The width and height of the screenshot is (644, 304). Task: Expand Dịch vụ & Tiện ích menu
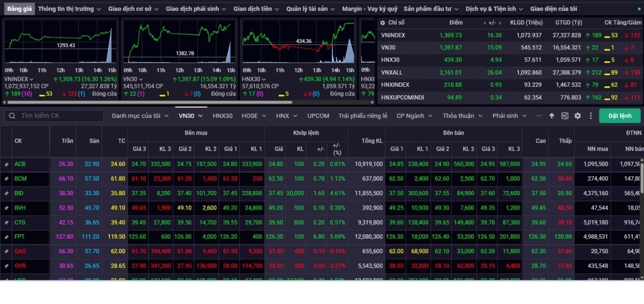(x=494, y=9)
